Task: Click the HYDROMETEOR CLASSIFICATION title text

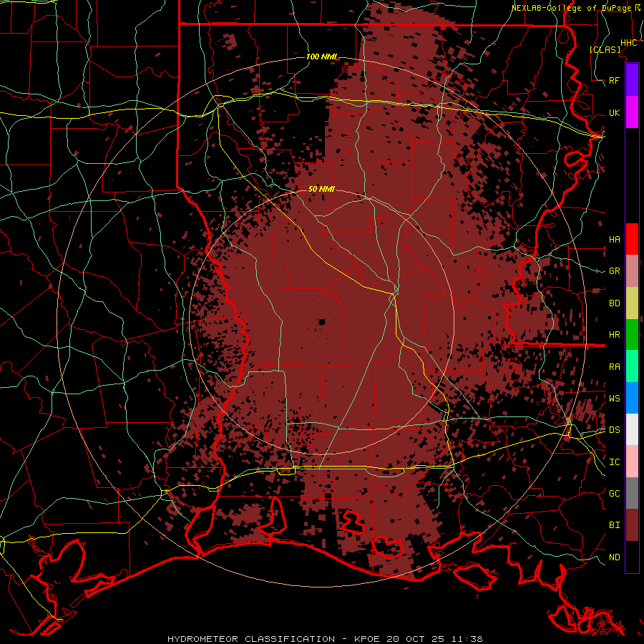Action: pyautogui.click(x=251, y=639)
